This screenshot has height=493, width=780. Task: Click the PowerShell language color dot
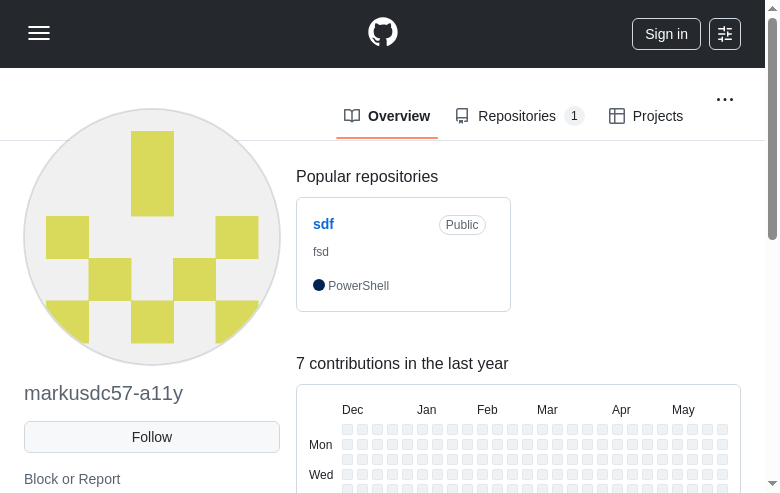(x=319, y=285)
